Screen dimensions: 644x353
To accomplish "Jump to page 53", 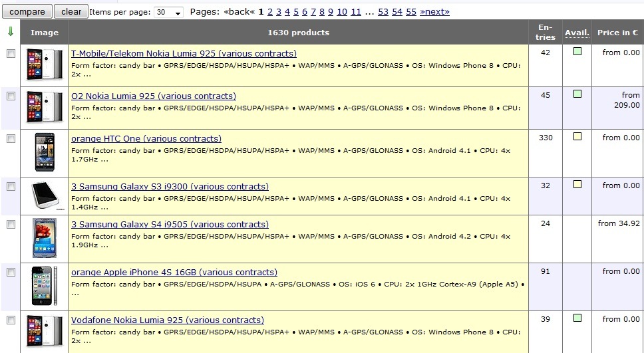I will click(x=383, y=12).
